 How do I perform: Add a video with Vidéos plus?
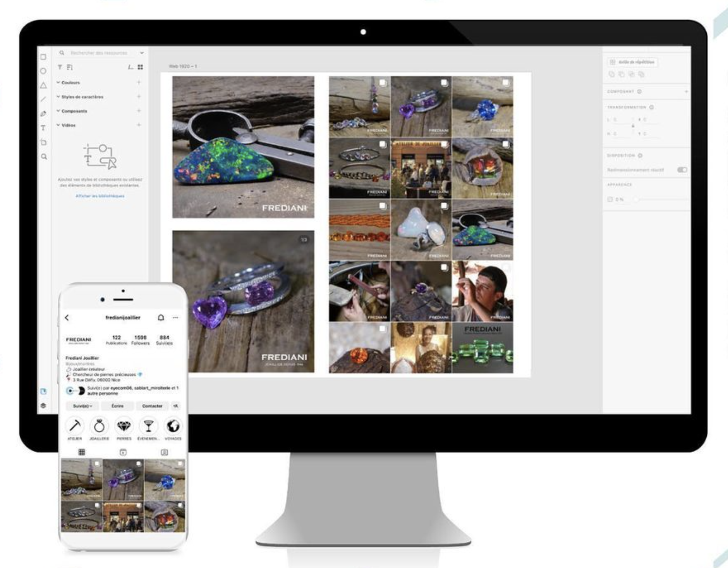139,125
